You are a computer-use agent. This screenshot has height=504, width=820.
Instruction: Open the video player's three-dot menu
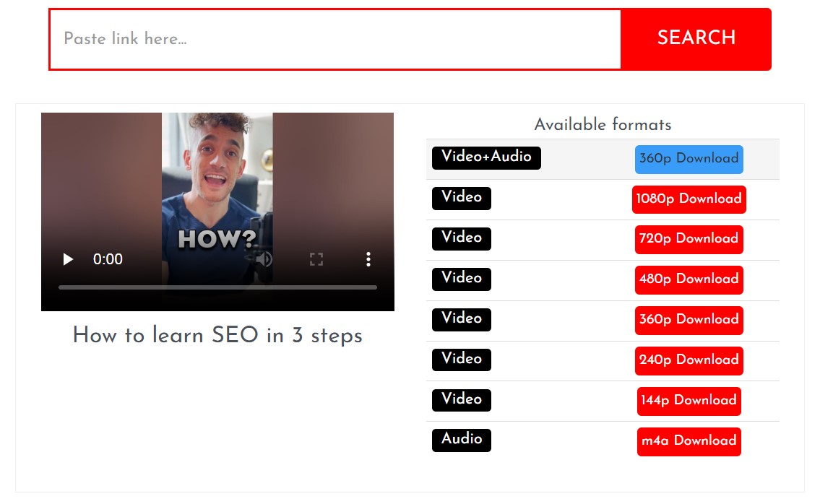(x=368, y=258)
